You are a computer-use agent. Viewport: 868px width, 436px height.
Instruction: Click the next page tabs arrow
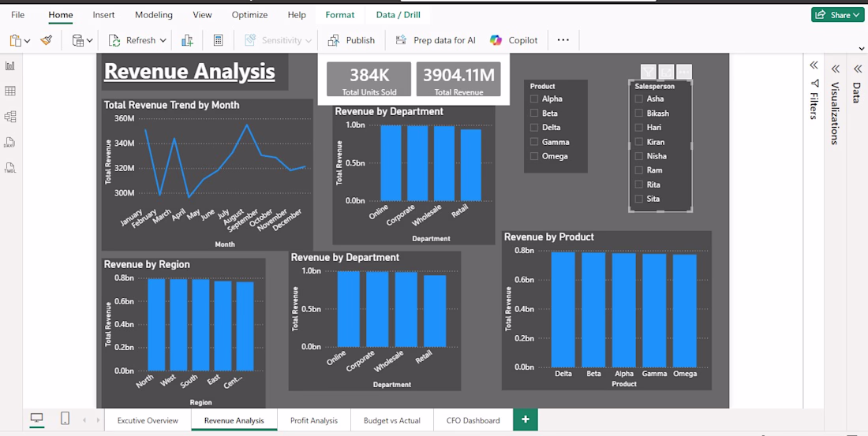98,420
